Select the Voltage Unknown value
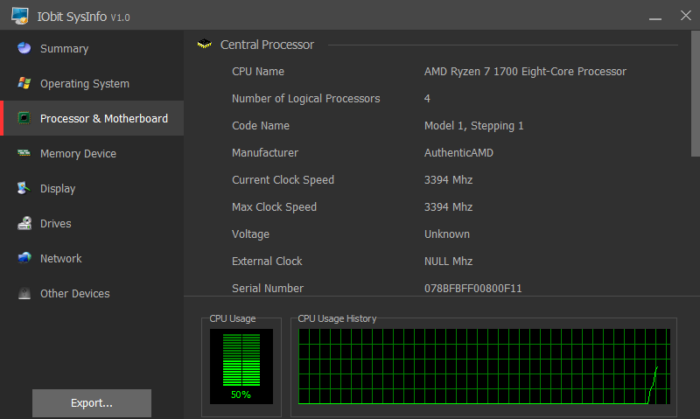This screenshot has height=419, width=700. point(447,234)
